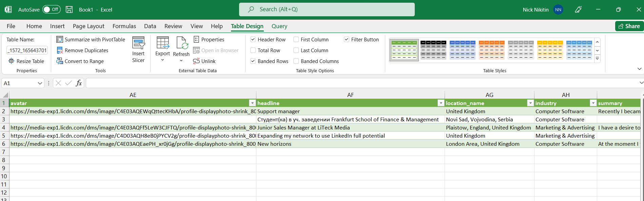Click the Insert Function fx icon
Screen dimensions: 644x201
79,83
